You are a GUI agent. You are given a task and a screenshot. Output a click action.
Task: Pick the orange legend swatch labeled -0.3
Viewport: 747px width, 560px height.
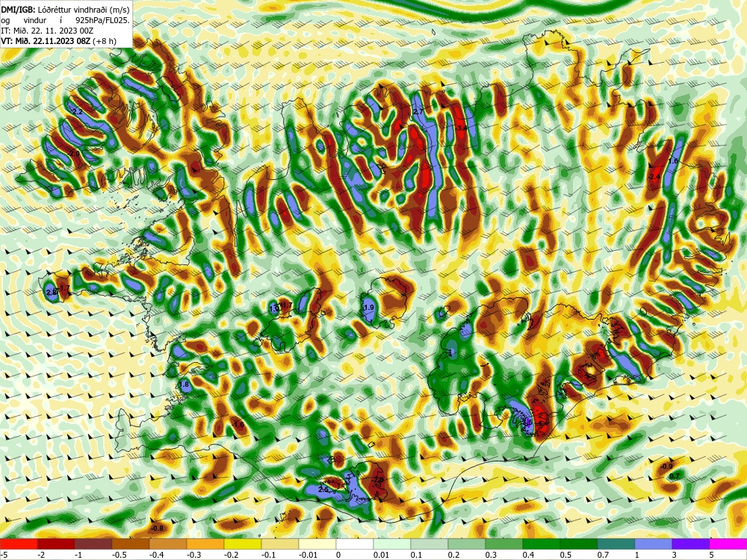205,544
